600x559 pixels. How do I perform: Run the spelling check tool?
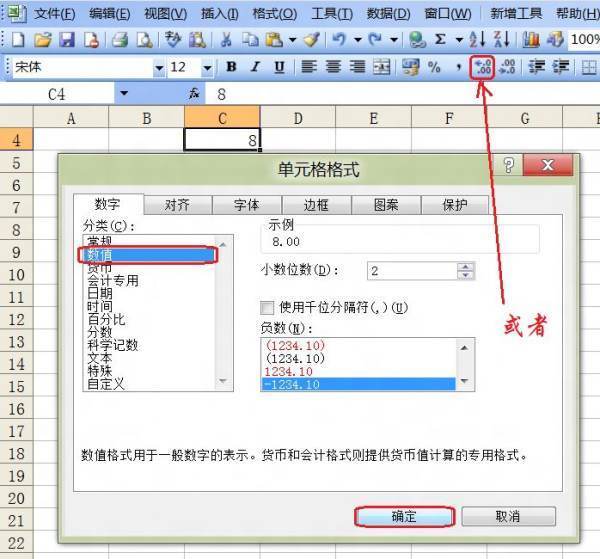coord(173,39)
